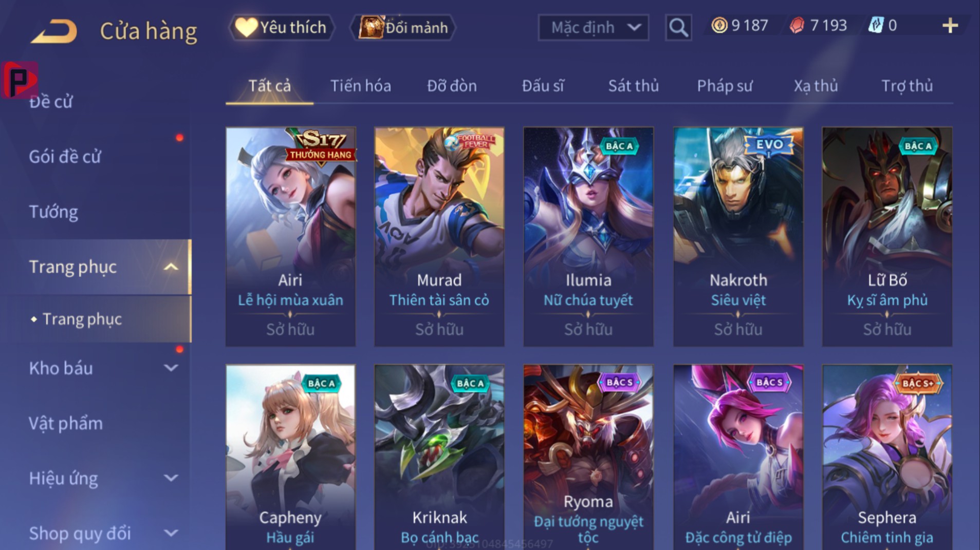Screen dimensions: 980x550
Task: Open search with the magnifier icon
Action: click(x=678, y=27)
